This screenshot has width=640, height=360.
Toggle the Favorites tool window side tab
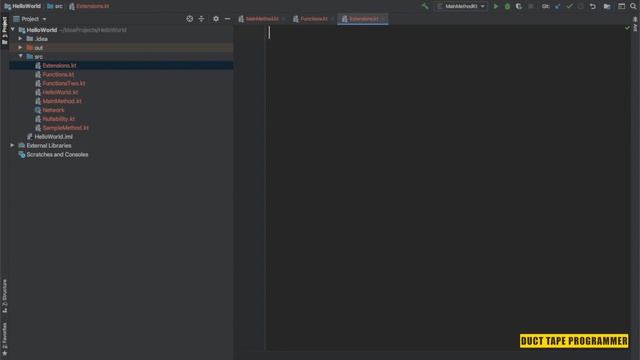tap(4, 339)
